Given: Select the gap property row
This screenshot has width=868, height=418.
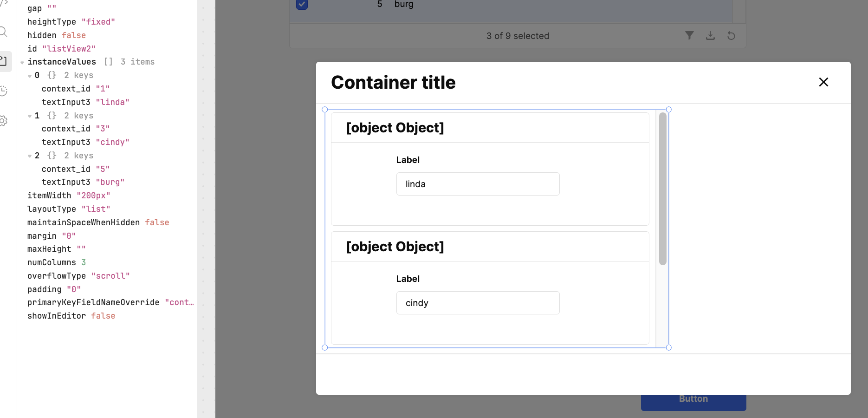Looking at the screenshot, I should click(x=42, y=8).
